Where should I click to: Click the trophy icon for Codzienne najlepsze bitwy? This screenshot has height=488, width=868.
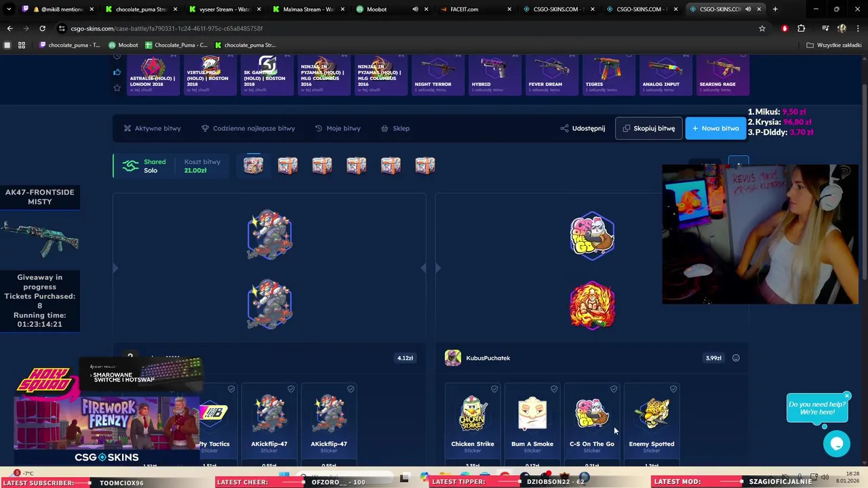[x=205, y=128]
